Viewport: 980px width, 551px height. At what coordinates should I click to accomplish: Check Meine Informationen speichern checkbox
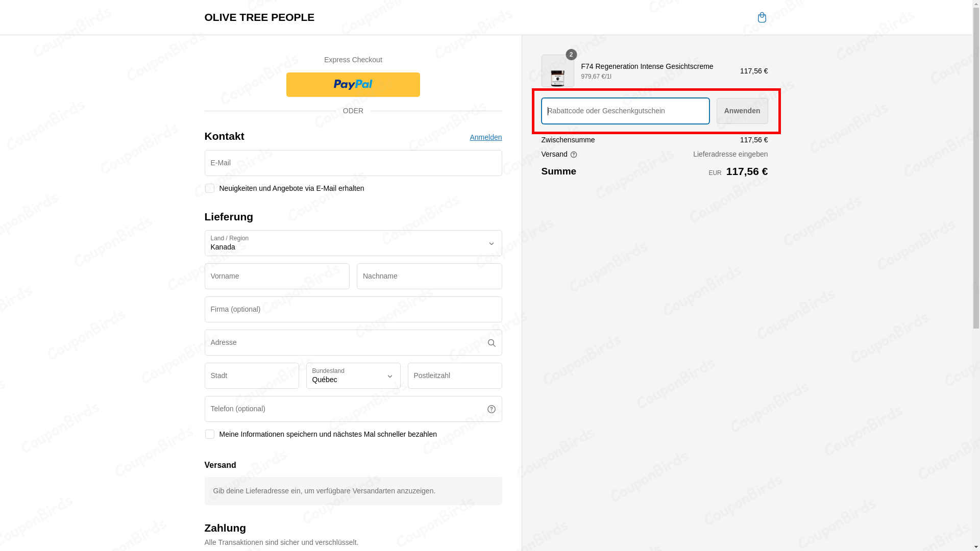210,434
